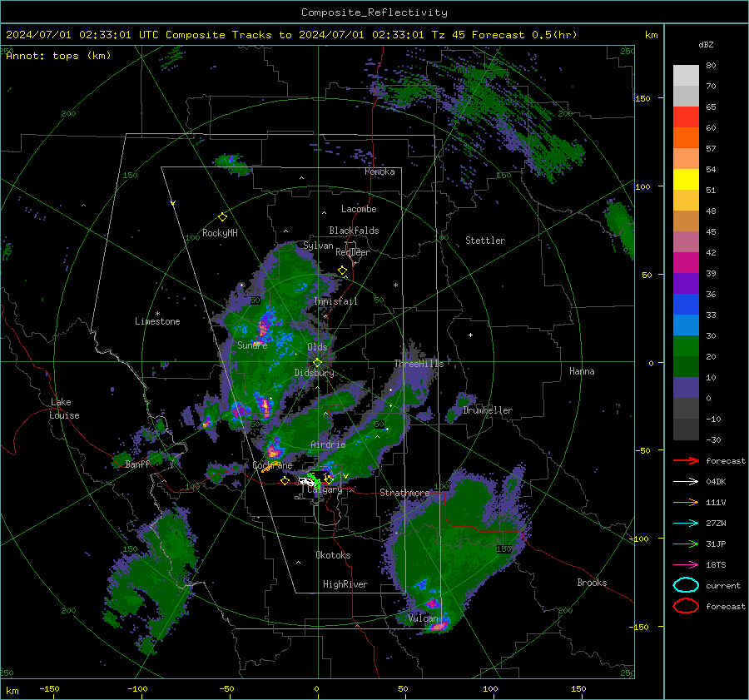
Task: Click the Ponoka city label
Action: [379, 171]
